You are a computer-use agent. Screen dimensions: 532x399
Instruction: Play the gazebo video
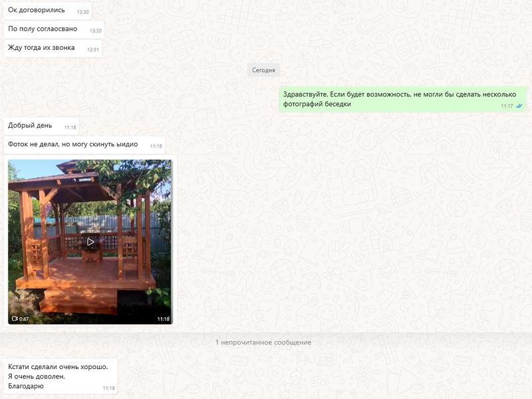pos(90,242)
